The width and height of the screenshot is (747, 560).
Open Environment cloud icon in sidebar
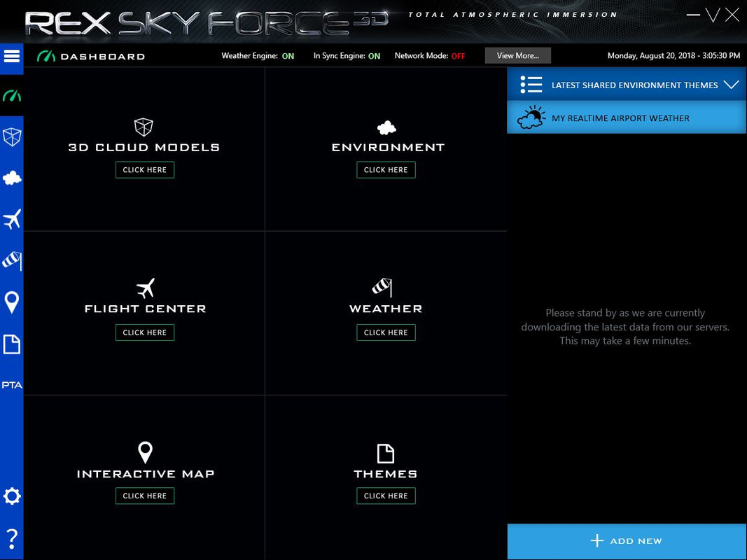[11, 178]
